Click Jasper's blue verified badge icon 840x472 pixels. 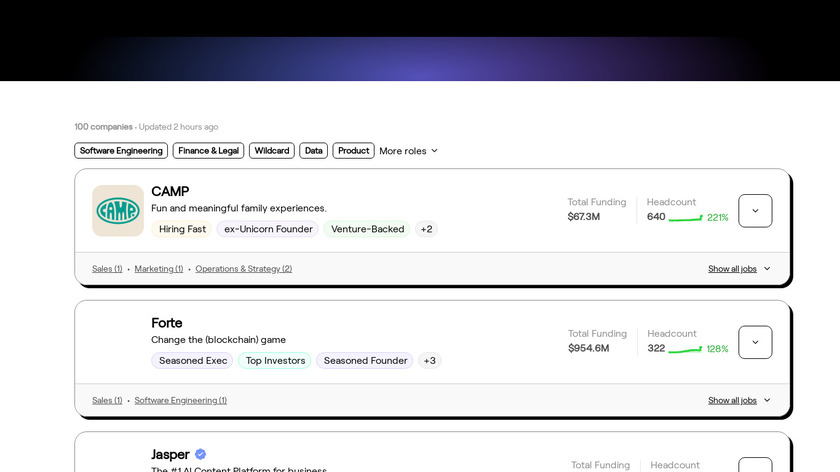coord(200,454)
